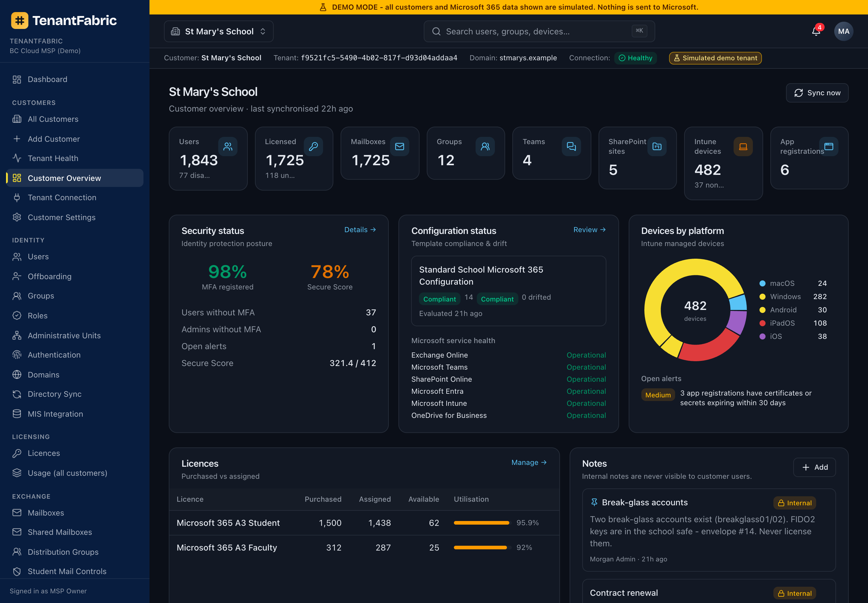Click the SharePoint sites card icon
Screen dimensions: 868x603
(x=657, y=147)
